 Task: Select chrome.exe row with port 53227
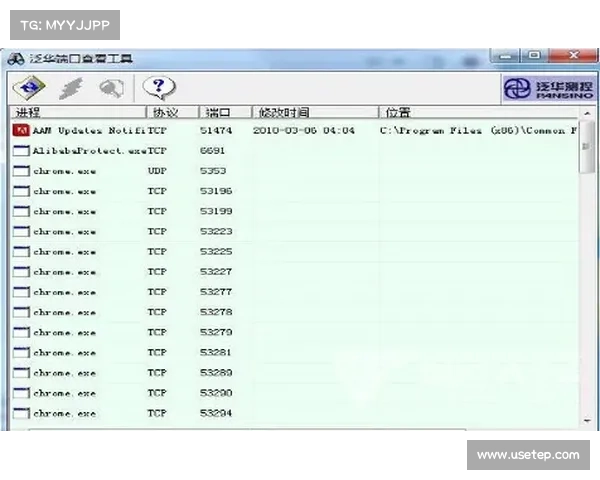tap(295, 272)
